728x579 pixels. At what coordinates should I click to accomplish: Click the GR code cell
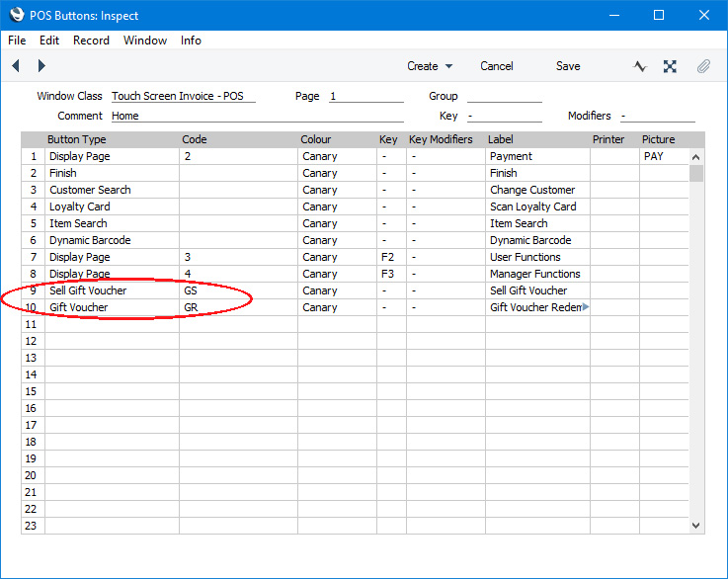point(238,307)
